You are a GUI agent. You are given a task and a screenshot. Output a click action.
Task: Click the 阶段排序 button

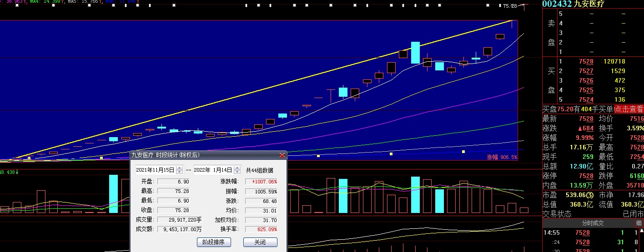[x=214, y=242]
